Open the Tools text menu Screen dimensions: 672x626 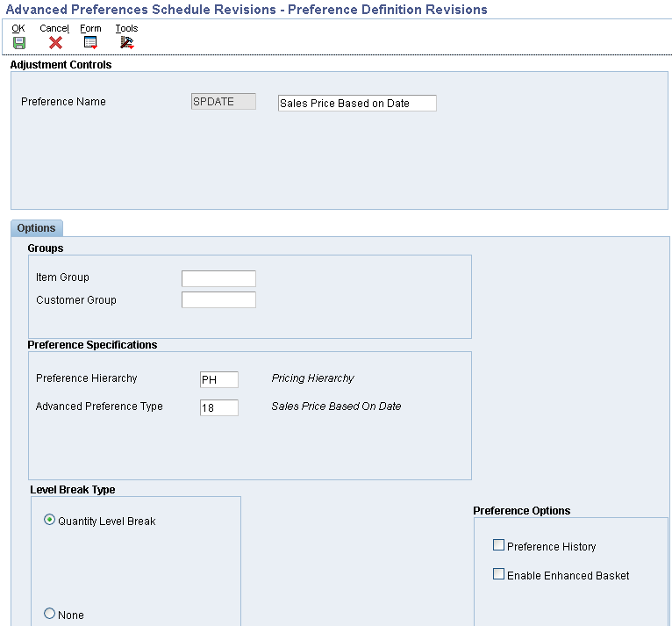(x=126, y=28)
